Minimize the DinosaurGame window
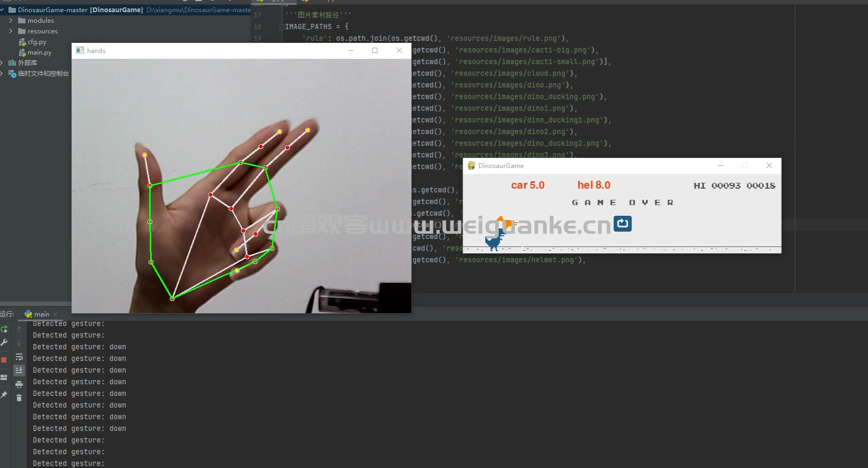This screenshot has height=468, width=868. click(x=721, y=165)
